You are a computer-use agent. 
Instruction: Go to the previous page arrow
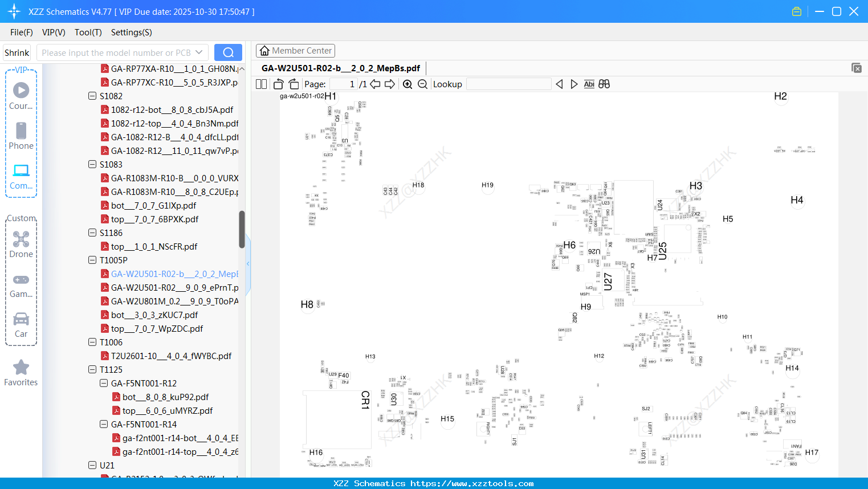(375, 84)
